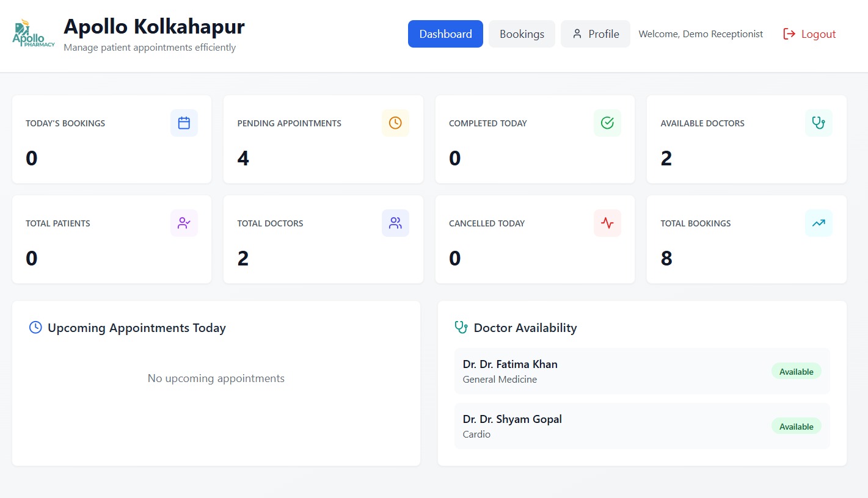This screenshot has width=868, height=498.
Task: Click the trending arrow icon in Total Bookings
Action: point(819,223)
